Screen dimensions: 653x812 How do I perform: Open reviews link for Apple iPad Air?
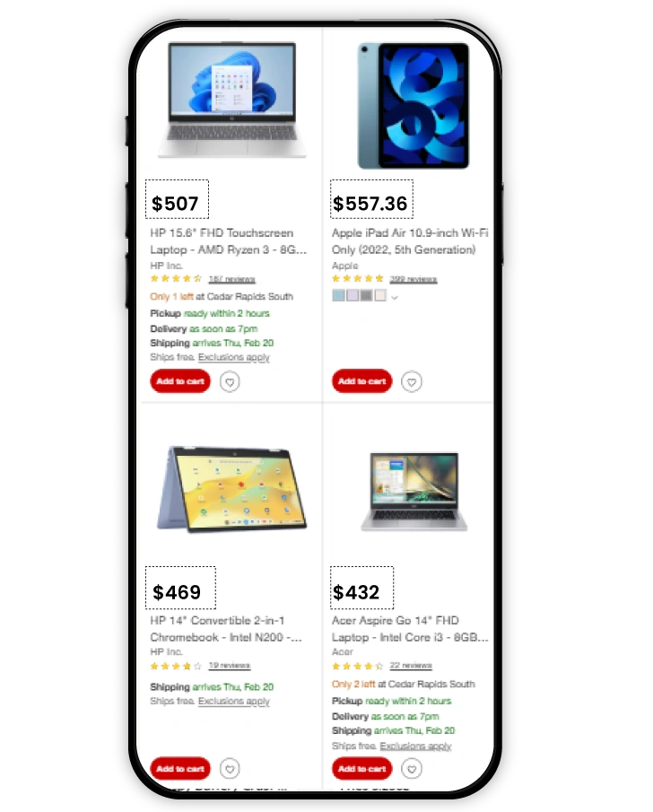[414, 279]
